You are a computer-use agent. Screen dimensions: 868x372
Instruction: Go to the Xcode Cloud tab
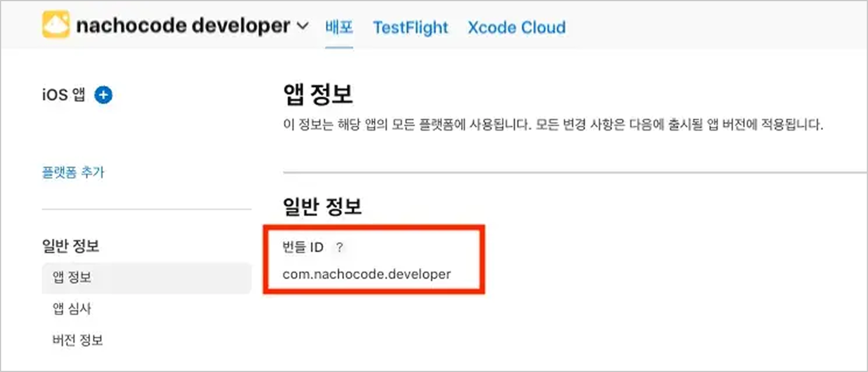[x=517, y=27]
